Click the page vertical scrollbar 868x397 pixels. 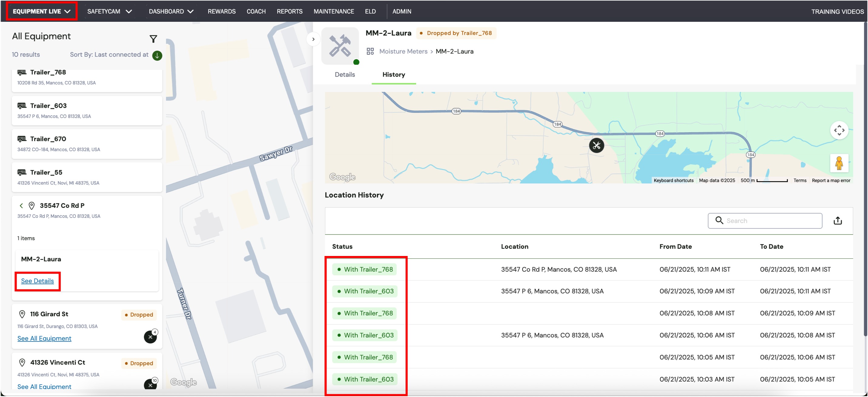tap(865, 179)
